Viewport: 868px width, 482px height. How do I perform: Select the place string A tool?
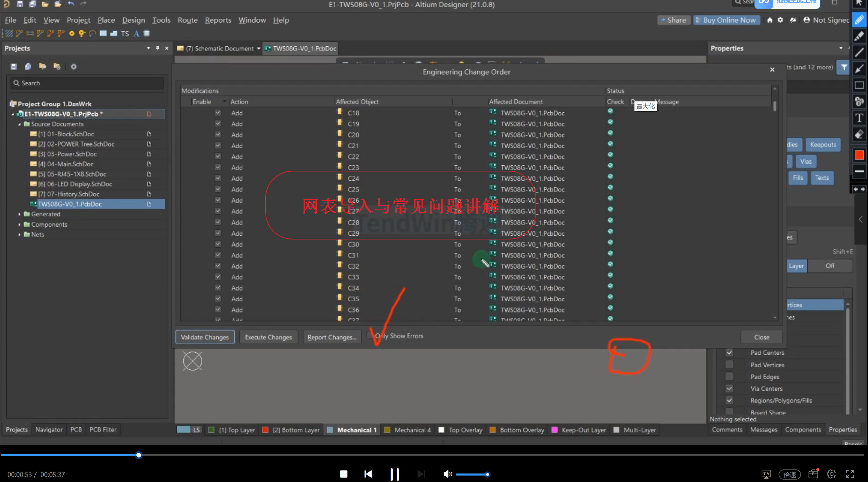pyautogui.click(x=136, y=34)
